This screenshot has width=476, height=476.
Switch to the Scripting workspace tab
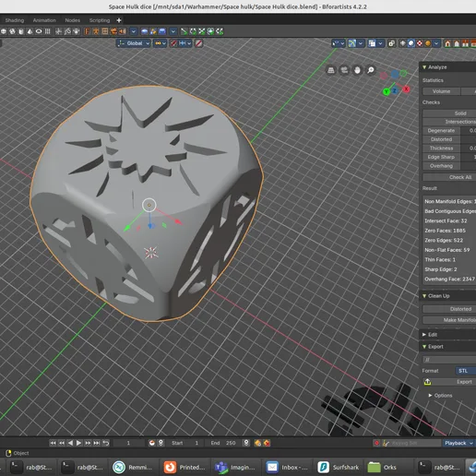[100, 20]
